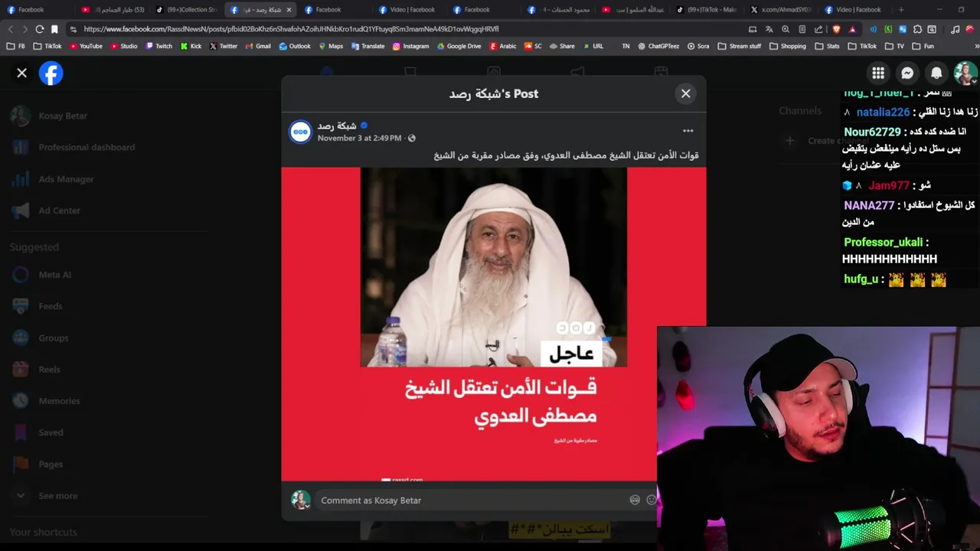
Task: Close the viewer with top-left X
Action: (21, 73)
